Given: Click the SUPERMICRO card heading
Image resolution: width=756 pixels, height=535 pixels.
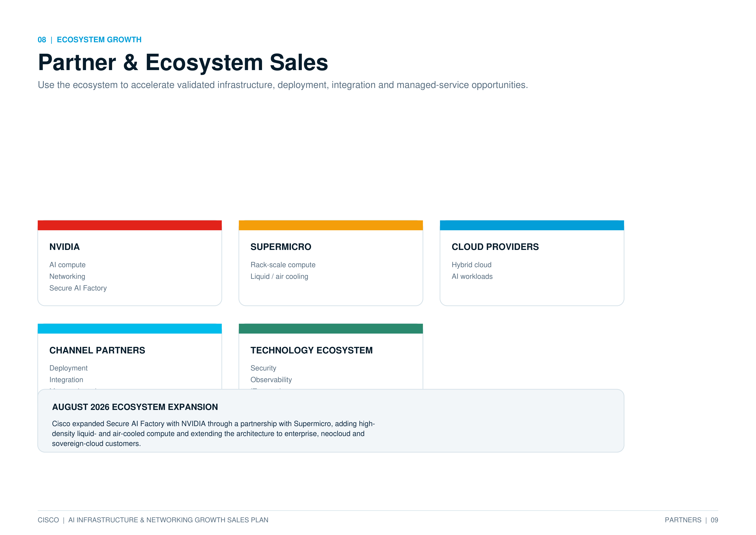Looking at the screenshot, I should [281, 247].
